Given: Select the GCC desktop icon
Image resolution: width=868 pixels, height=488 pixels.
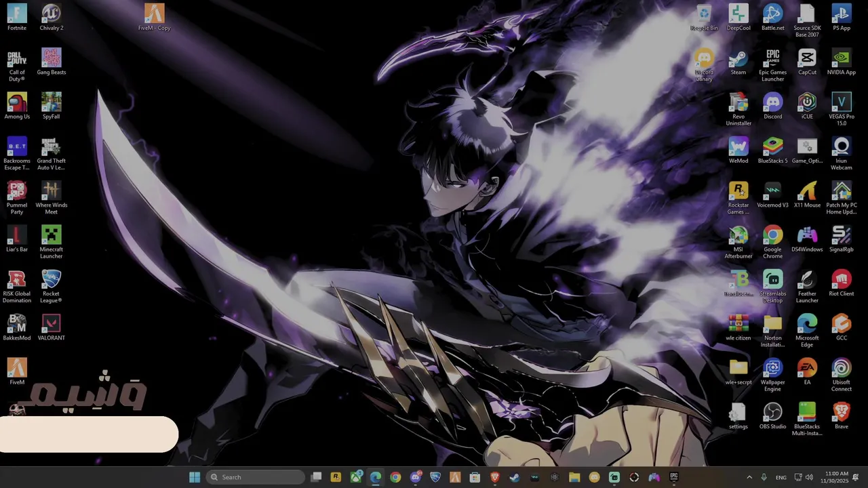Looking at the screenshot, I should click(x=842, y=327).
